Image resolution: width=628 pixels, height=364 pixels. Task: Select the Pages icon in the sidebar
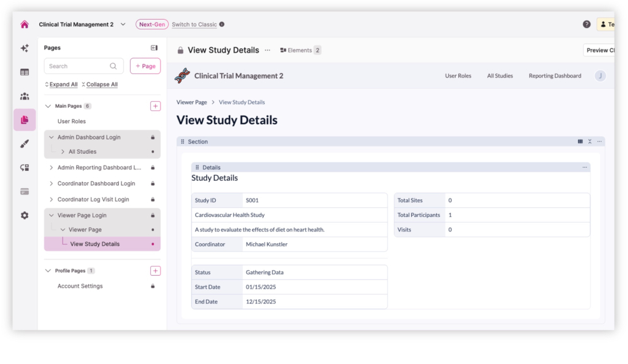24,120
